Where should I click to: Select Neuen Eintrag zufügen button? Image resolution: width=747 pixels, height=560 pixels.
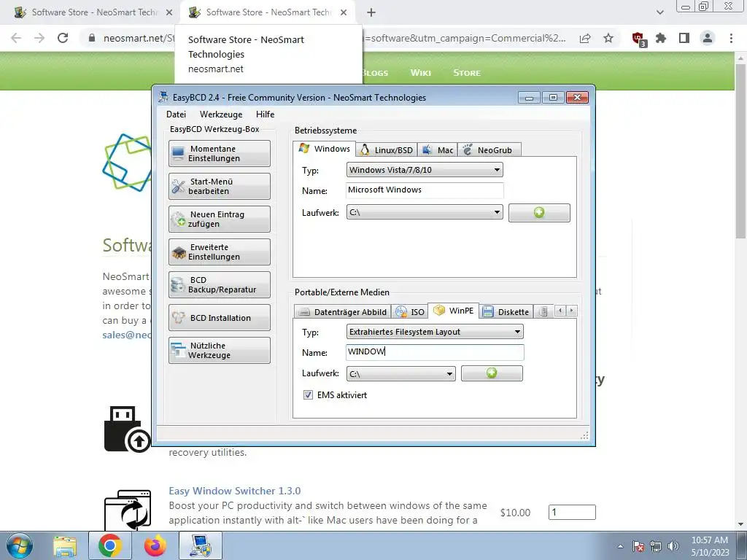point(219,219)
